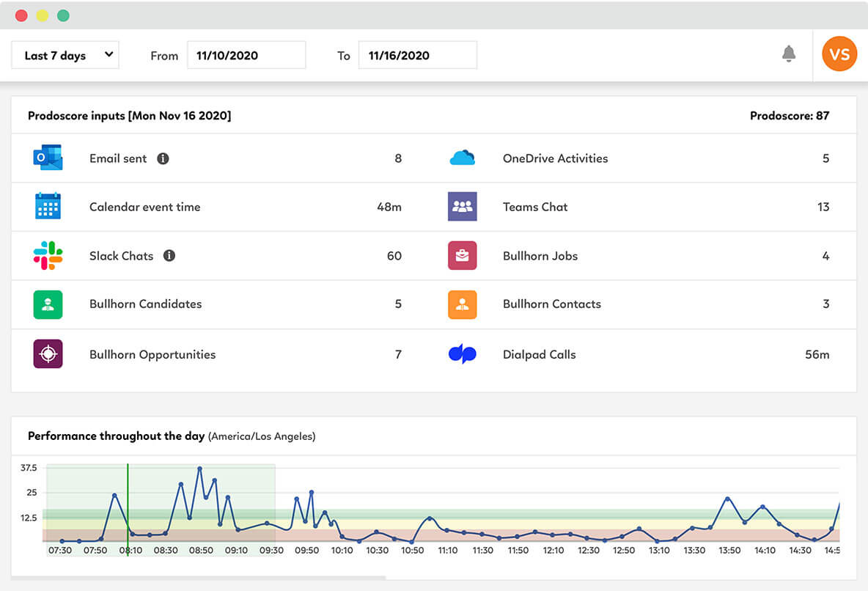Show info tooltip for Slack Chats
This screenshot has width=868, height=591.
169,255
